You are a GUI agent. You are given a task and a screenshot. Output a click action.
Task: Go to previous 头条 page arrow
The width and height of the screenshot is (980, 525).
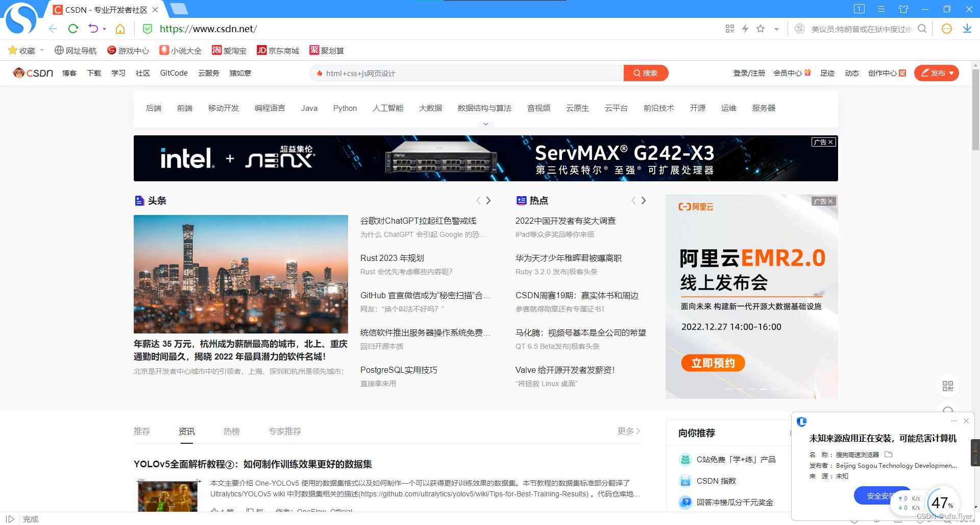(x=478, y=201)
